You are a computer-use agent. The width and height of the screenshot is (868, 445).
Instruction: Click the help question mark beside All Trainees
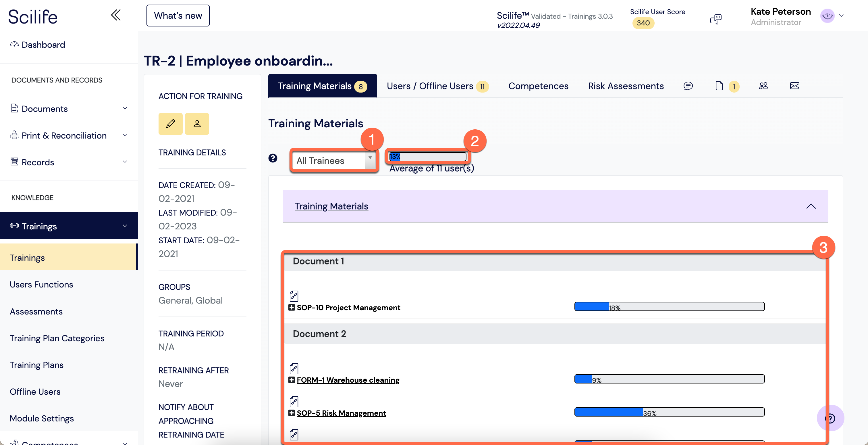[273, 158]
